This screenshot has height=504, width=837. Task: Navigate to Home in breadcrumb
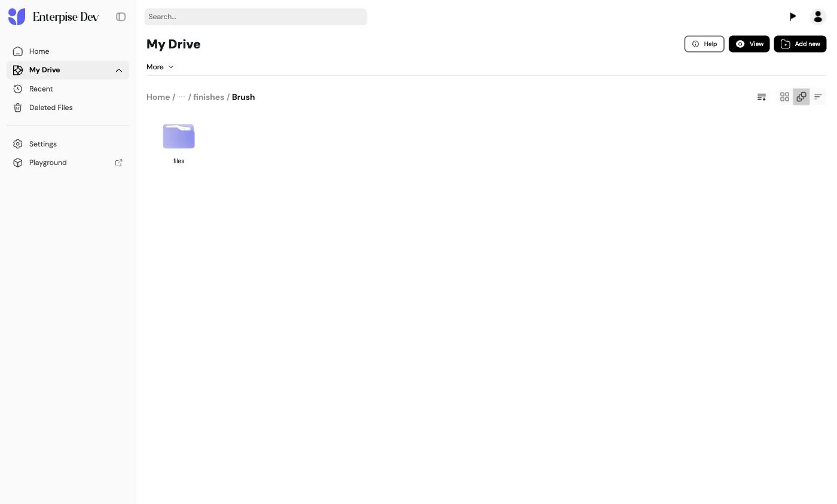coord(158,97)
